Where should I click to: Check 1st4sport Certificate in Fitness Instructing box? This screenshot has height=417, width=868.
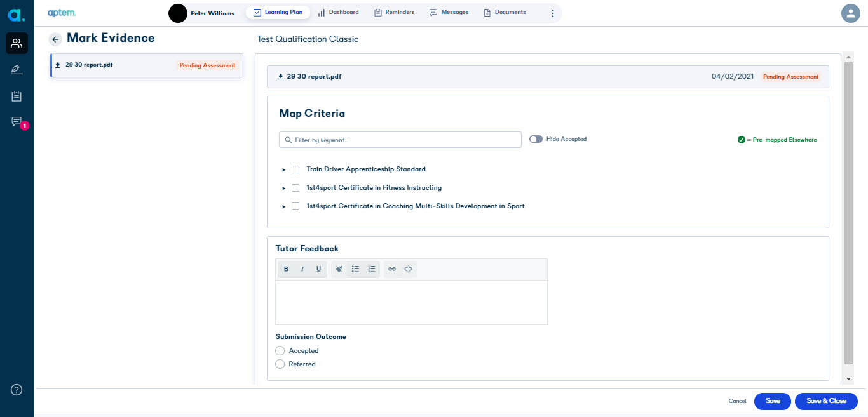click(295, 188)
